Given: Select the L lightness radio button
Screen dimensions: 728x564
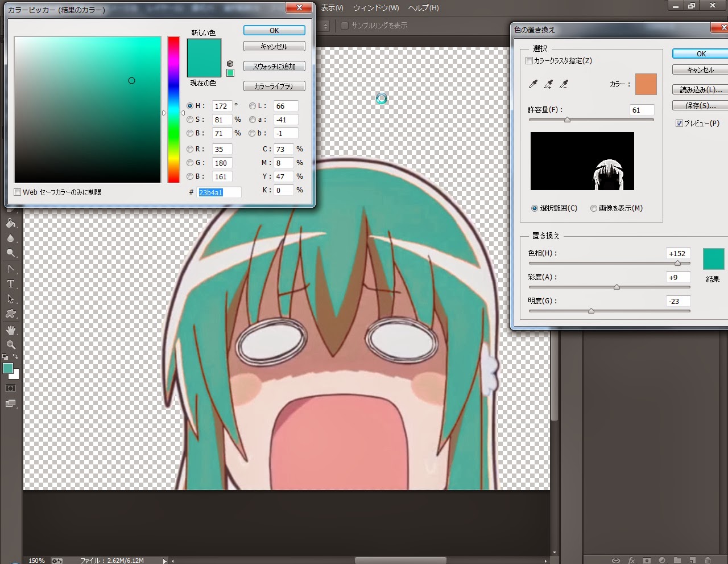Looking at the screenshot, I should tap(253, 106).
